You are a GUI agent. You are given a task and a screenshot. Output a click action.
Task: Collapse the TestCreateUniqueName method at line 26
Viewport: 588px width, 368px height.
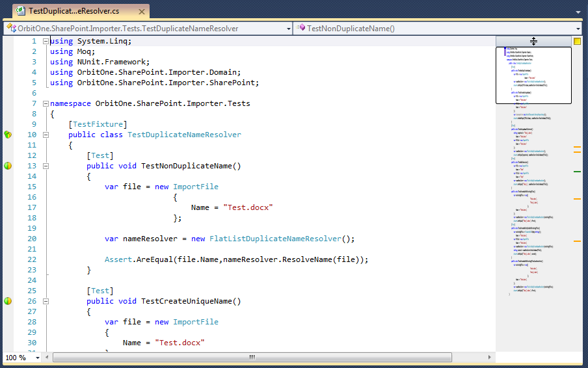[46, 301]
